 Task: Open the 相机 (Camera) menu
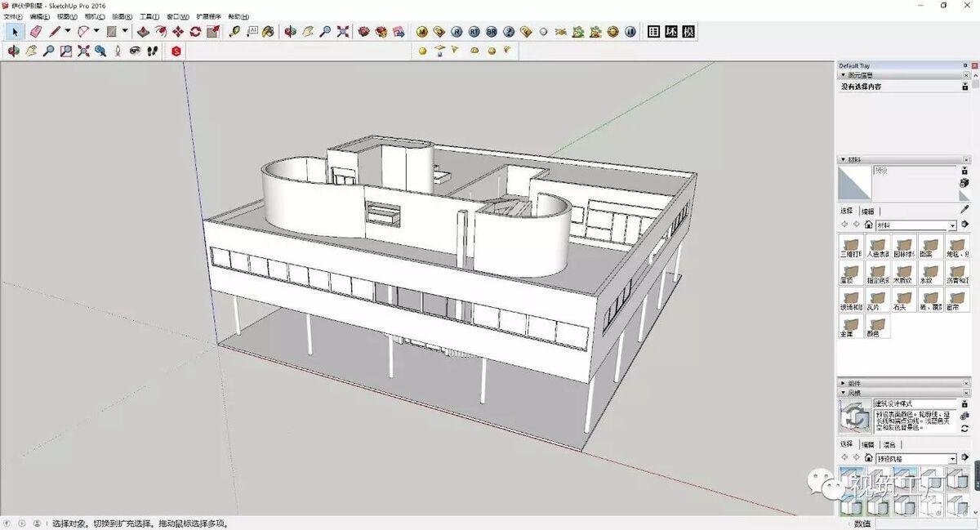coord(95,16)
